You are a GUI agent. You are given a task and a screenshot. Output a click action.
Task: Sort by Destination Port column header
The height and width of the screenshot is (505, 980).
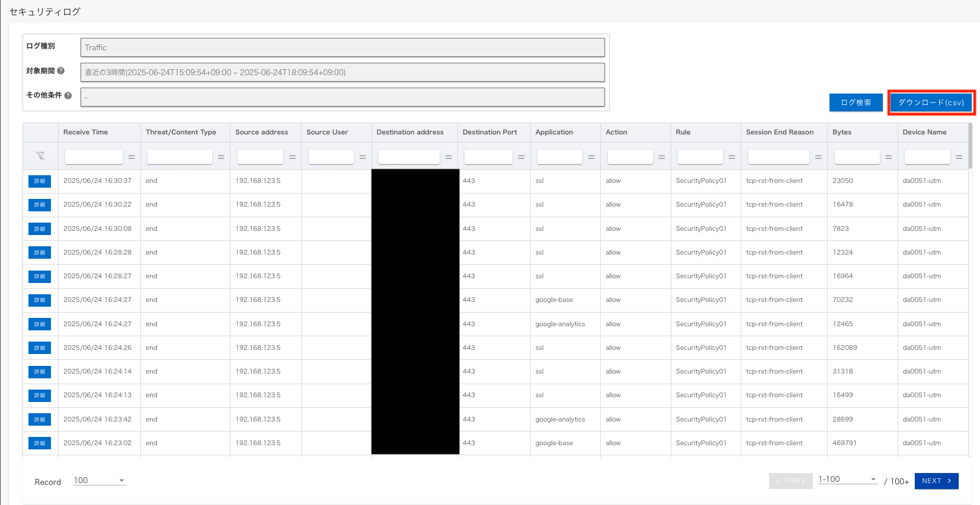pyautogui.click(x=490, y=132)
